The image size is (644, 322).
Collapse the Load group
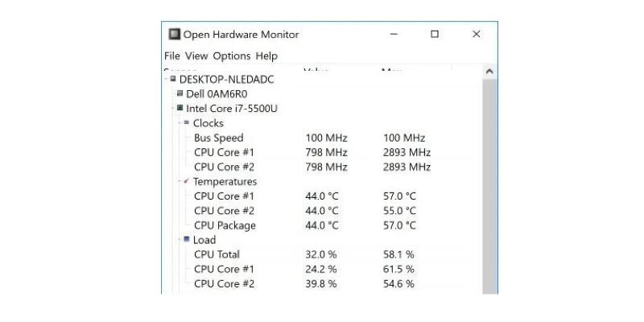[x=180, y=239]
